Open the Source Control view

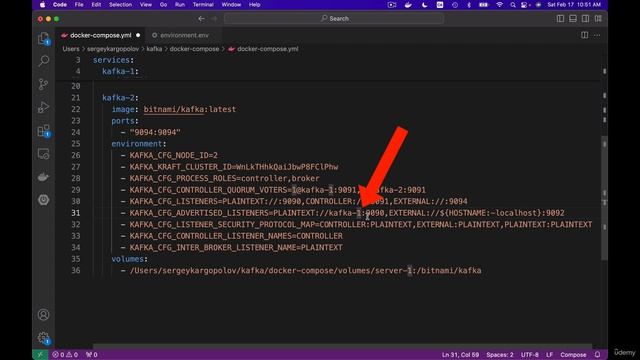point(43,84)
